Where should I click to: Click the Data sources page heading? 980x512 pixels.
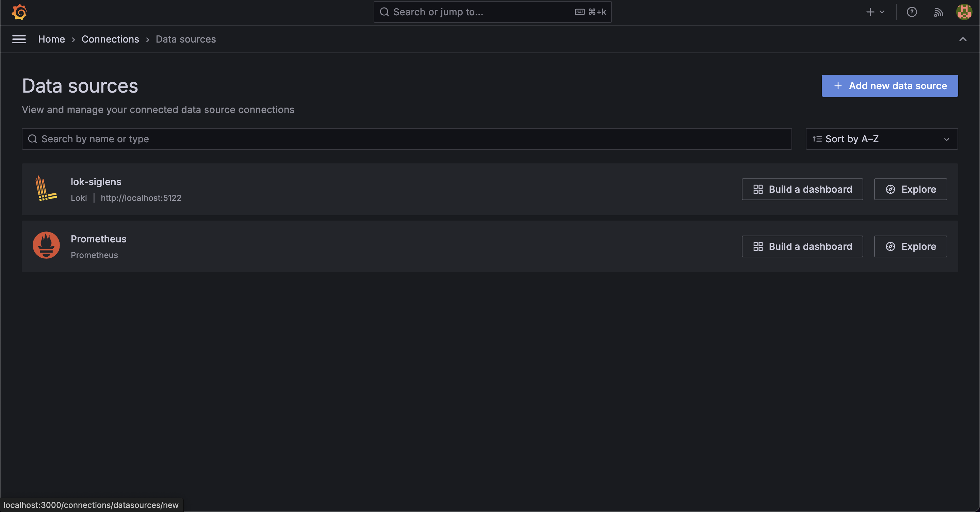(x=80, y=86)
